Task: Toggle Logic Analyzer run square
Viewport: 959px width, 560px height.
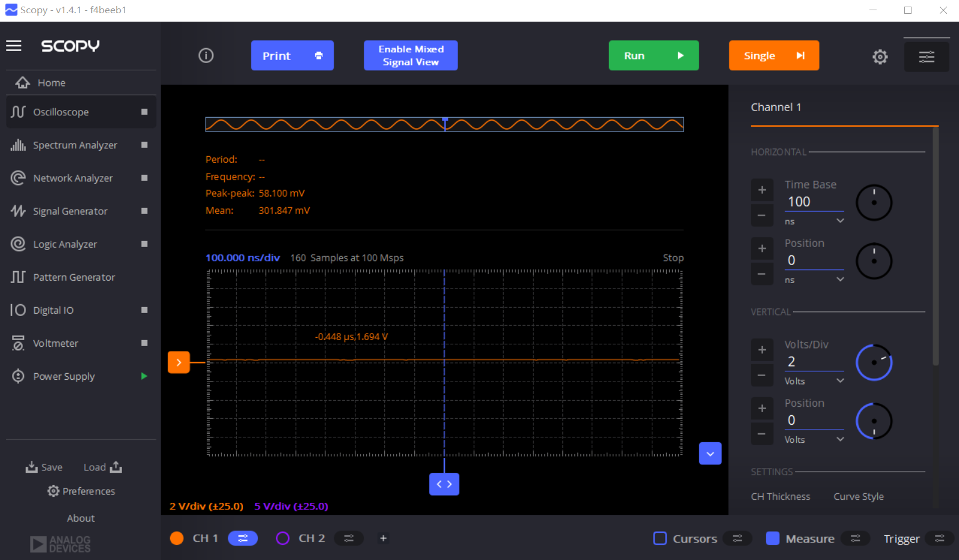Action: pyautogui.click(x=144, y=244)
